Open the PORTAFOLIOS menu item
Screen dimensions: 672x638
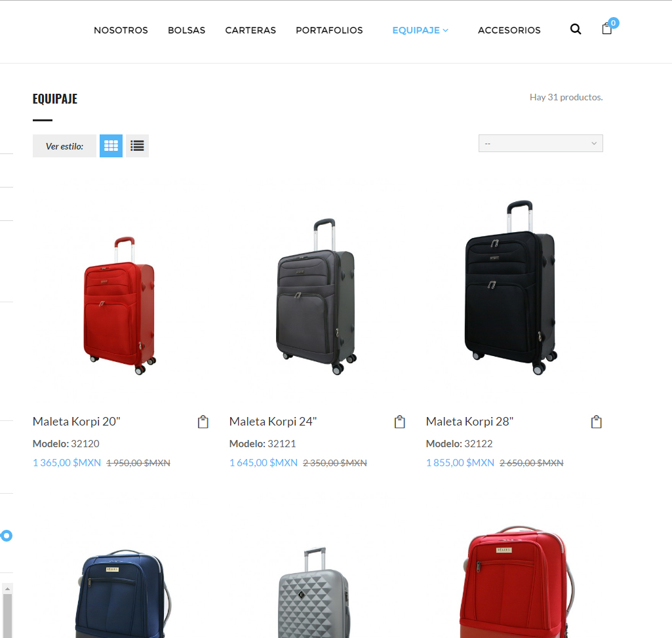click(329, 30)
